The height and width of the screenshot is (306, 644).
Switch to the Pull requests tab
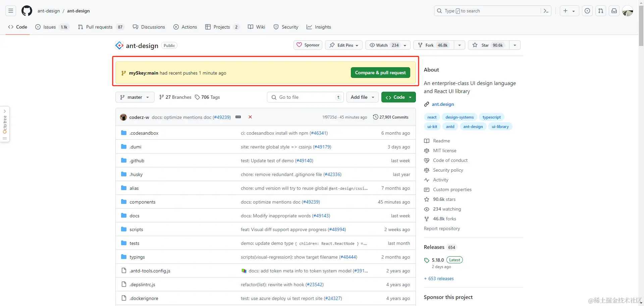click(x=101, y=27)
